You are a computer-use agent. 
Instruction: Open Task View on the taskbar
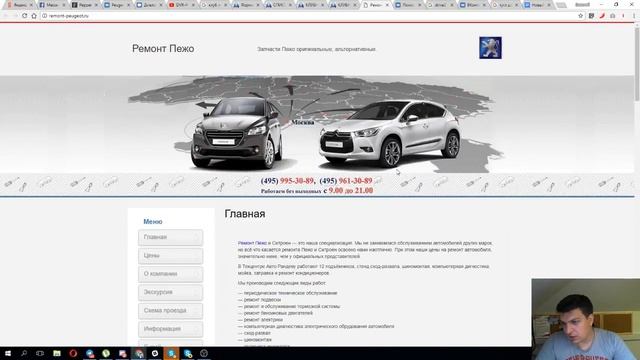click(x=40, y=353)
